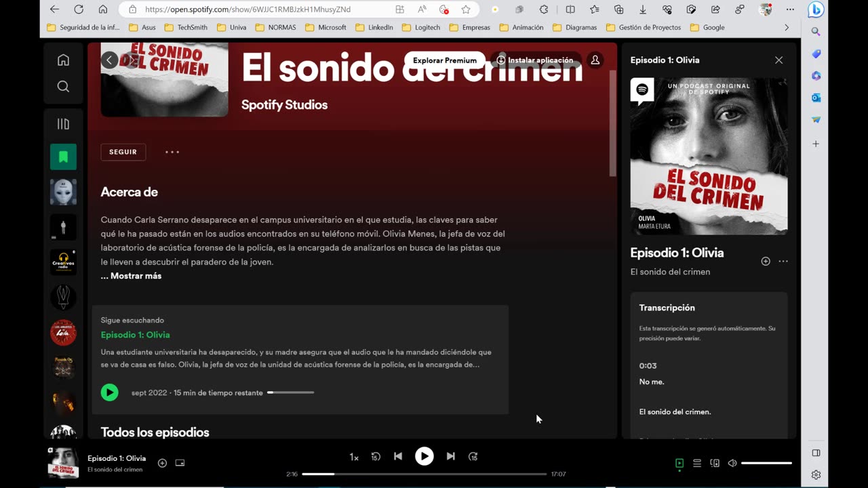
Task: Skip forward 15 seconds
Action: (x=473, y=457)
